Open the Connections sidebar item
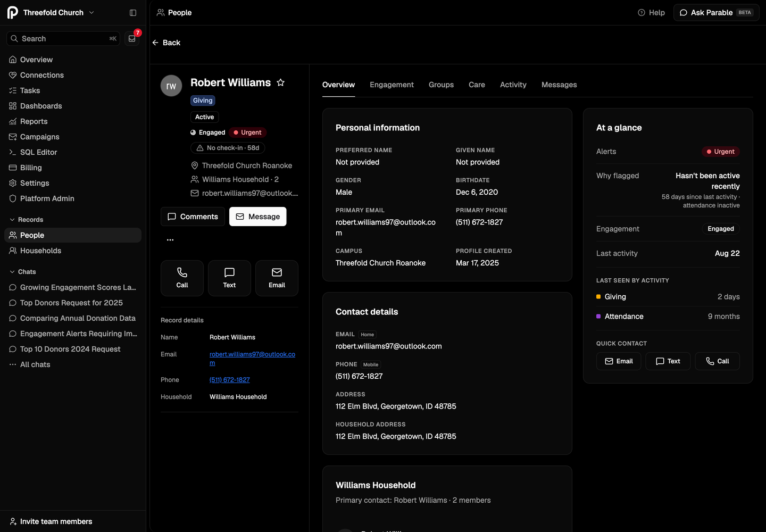The width and height of the screenshot is (766, 532). (73, 75)
